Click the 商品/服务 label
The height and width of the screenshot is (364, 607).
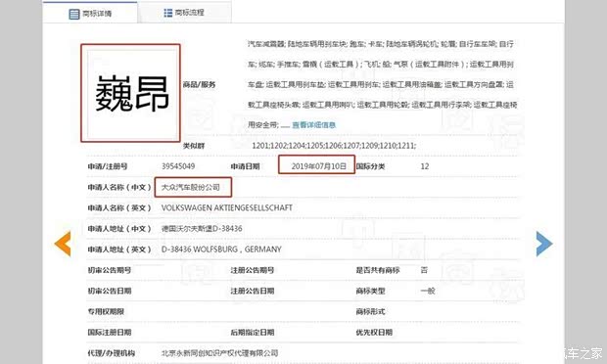[199, 84]
